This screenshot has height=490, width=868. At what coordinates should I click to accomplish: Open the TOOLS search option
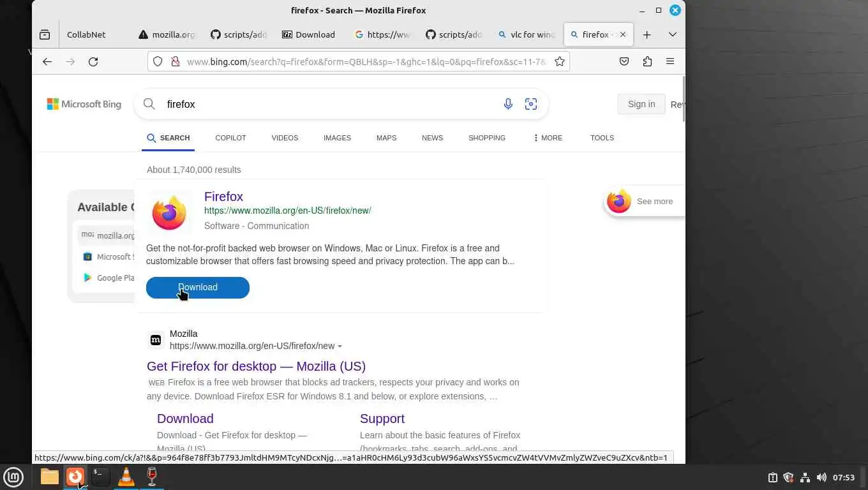tap(602, 138)
